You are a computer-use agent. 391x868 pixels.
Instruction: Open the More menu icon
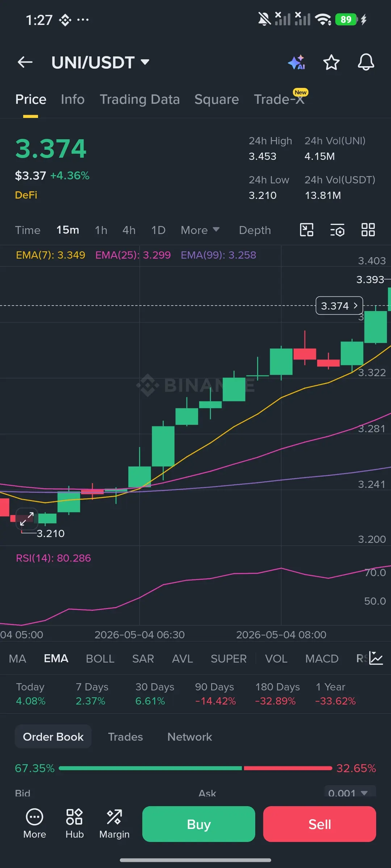(x=35, y=824)
